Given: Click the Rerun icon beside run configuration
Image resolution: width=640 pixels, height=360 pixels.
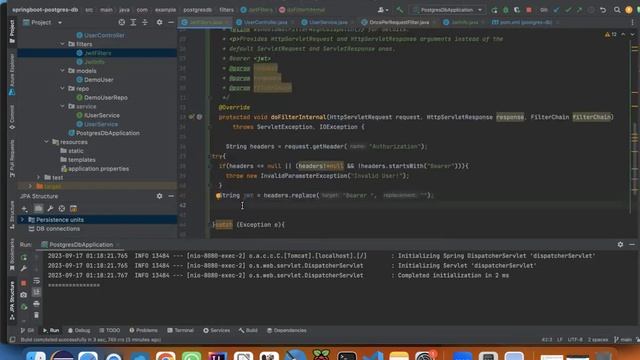Looking at the screenshot, I should [x=494, y=10].
